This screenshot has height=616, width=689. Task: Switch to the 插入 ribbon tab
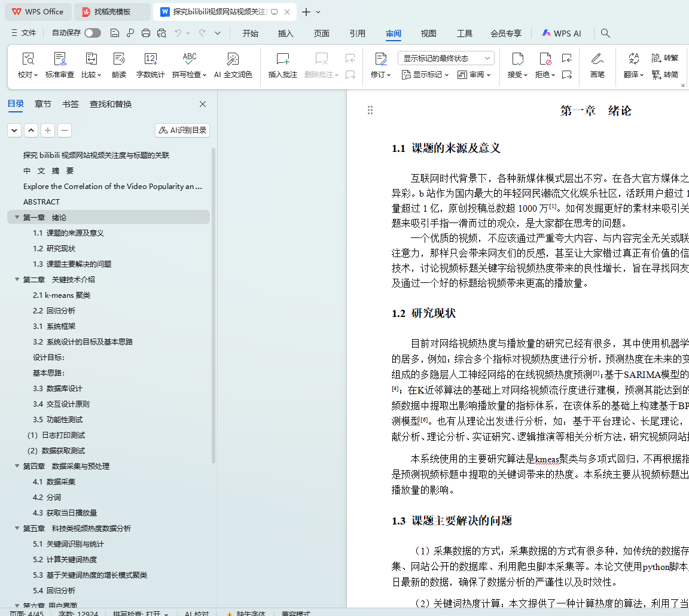(x=286, y=33)
